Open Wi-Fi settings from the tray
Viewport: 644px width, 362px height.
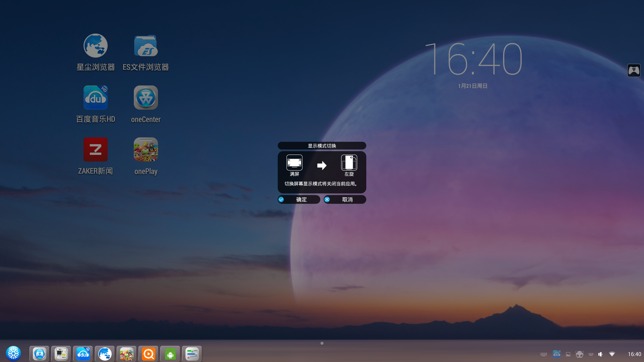[612, 354]
